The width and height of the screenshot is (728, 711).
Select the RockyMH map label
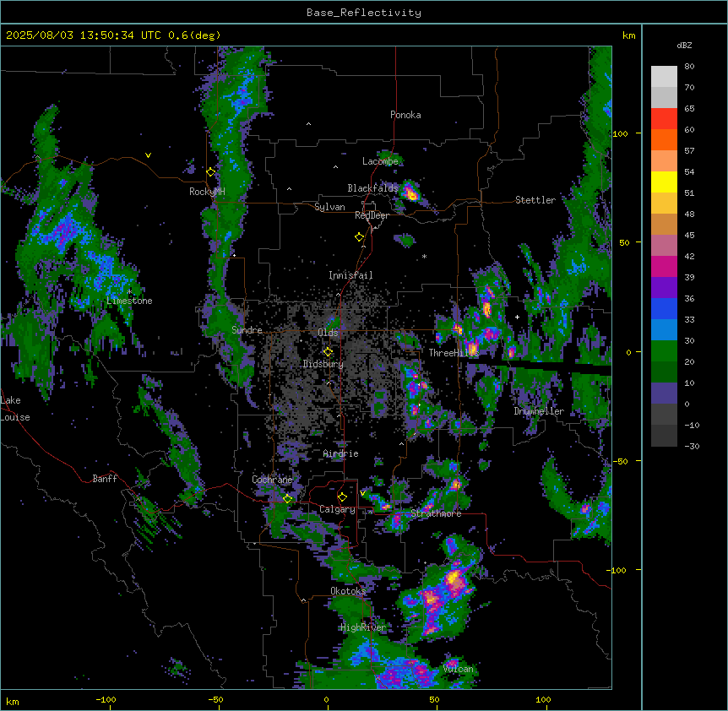point(207,192)
